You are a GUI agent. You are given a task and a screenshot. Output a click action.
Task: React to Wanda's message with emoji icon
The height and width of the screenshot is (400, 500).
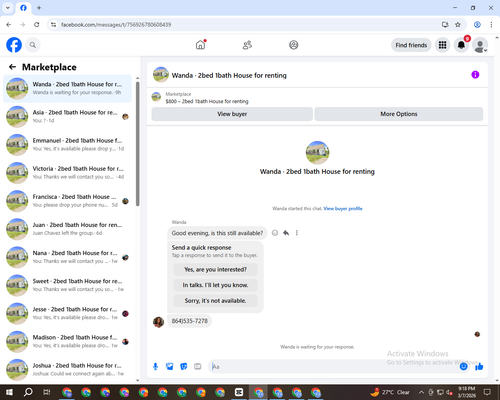[x=275, y=233]
